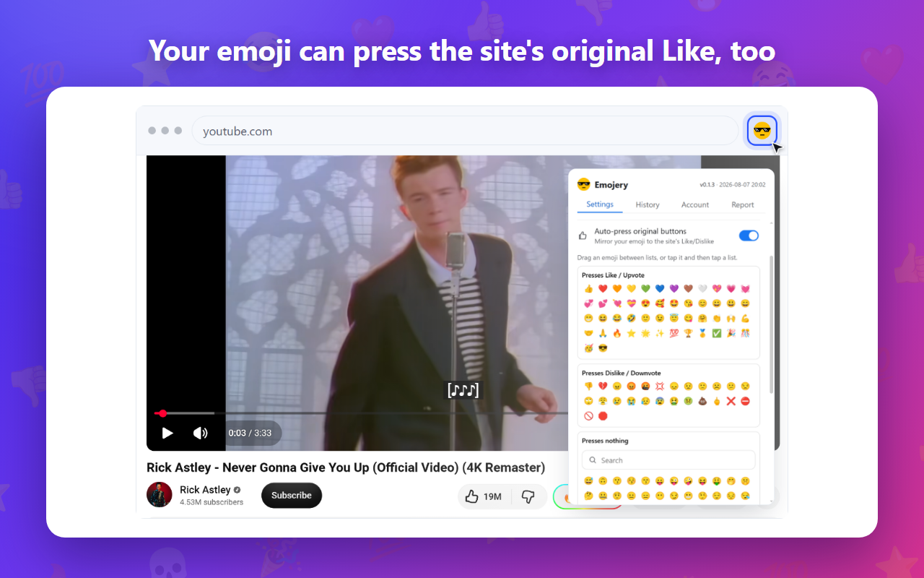This screenshot has height=578, width=924.
Task: Open the History tab
Action: tap(648, 204)
